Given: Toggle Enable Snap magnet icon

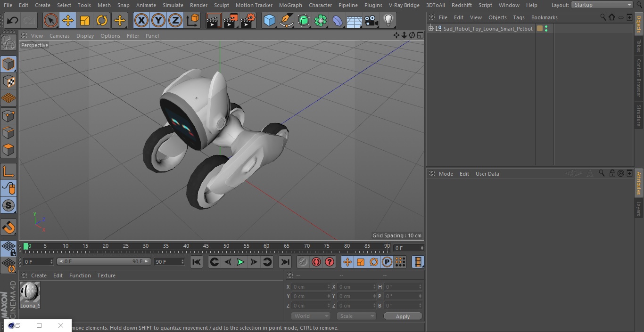Looking at the screenshot, I should (x=8, y=227).
